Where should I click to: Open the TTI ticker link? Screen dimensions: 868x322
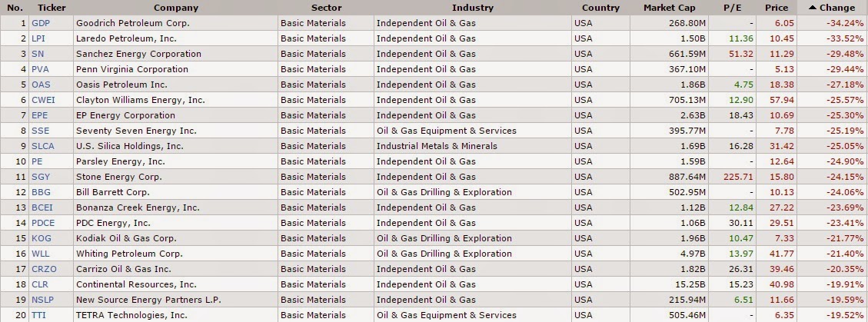coord(38,315)
